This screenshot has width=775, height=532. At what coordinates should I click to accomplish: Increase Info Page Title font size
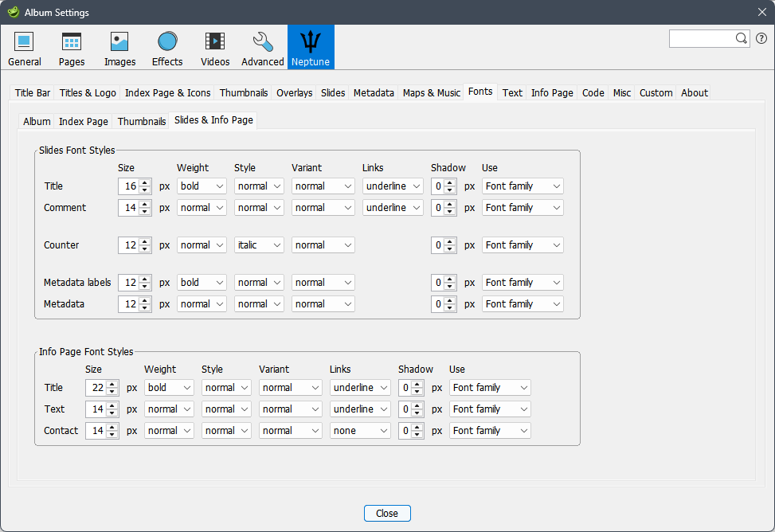coord(112,384)
